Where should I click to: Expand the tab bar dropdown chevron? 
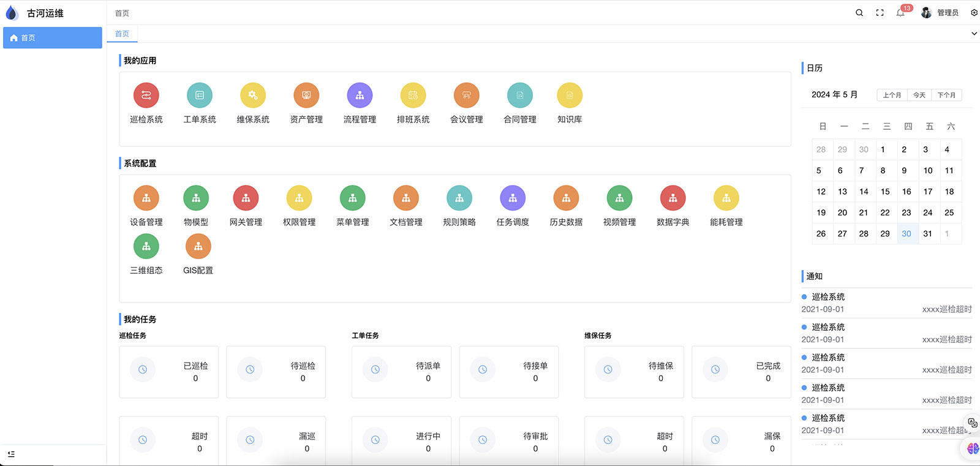(974, 34)
